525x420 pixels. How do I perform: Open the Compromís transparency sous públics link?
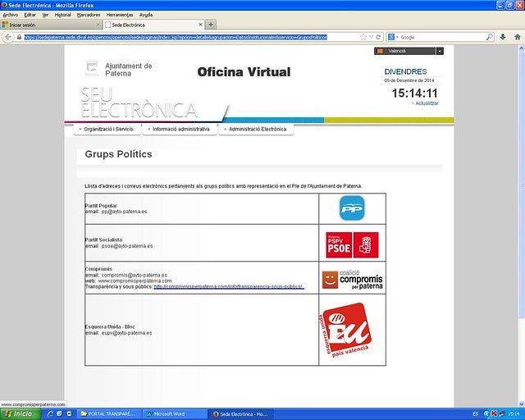[x=228, y=286]
